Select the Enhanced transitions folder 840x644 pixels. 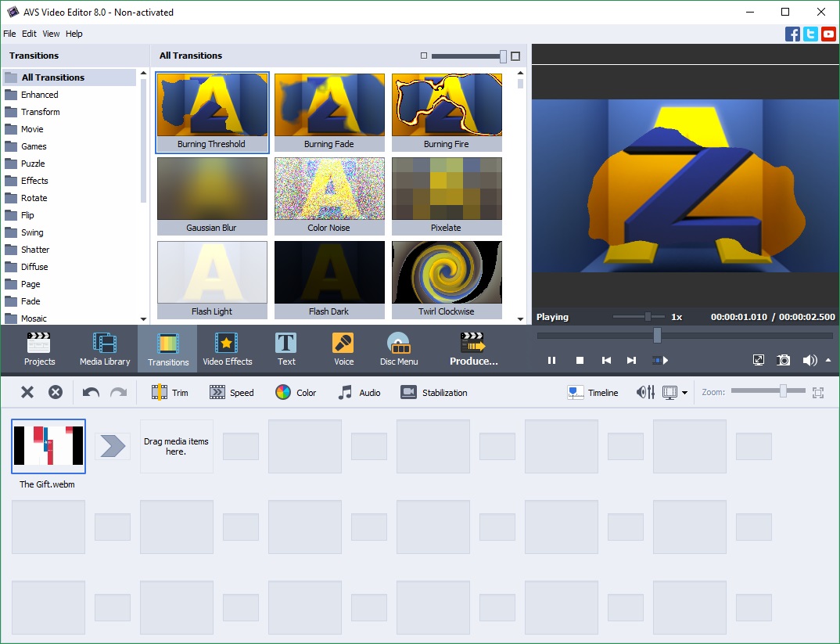click(70, 95)
